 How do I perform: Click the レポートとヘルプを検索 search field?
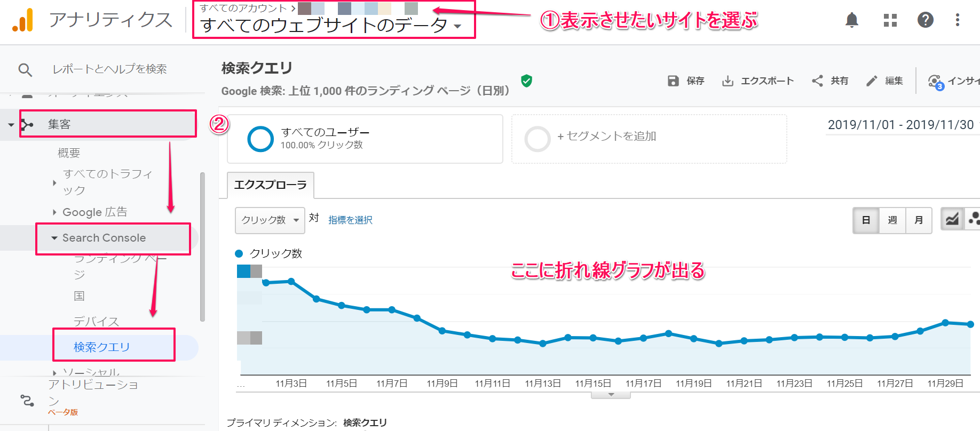109,69
